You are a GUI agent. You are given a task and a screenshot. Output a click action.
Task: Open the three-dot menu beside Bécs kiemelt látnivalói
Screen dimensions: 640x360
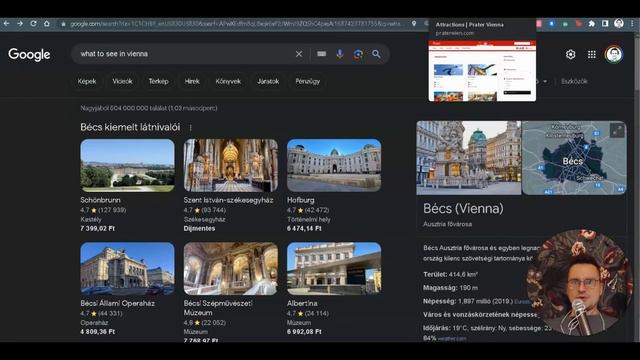191,128
